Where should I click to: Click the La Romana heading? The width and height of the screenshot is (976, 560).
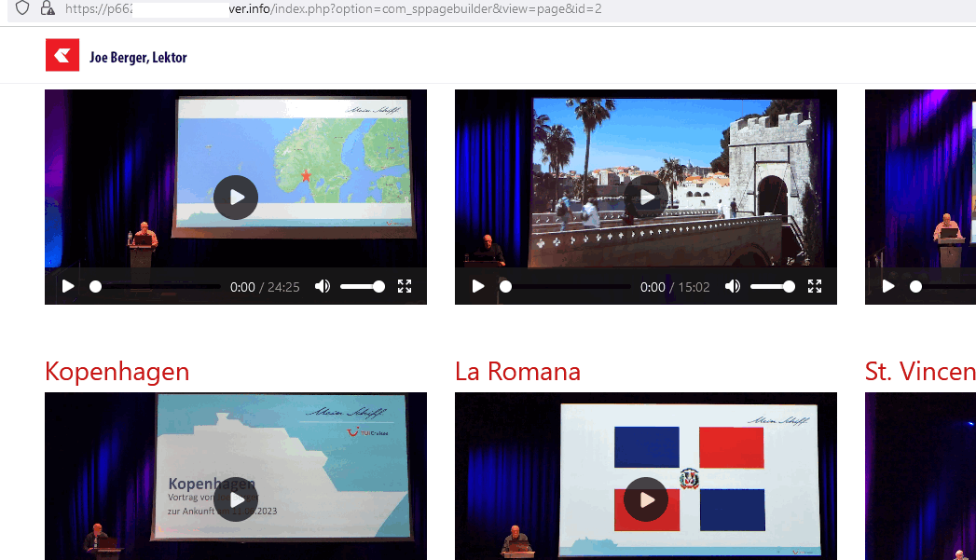[x=517, y=372]
